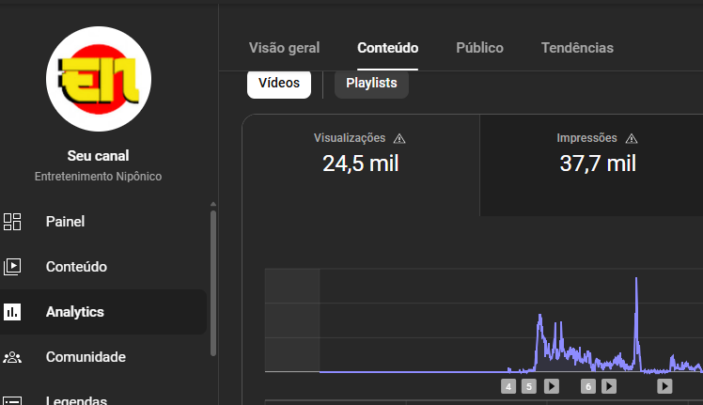This screenshot has height=405, width=703.
Task: Click the warning icon next to Impressões
Action: [x=631, y=139]
